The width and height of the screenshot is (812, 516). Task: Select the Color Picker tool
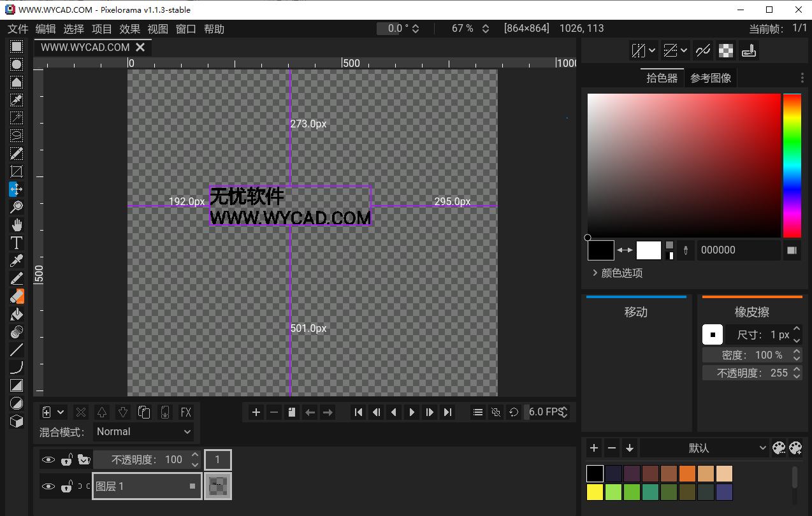[16, 260]
